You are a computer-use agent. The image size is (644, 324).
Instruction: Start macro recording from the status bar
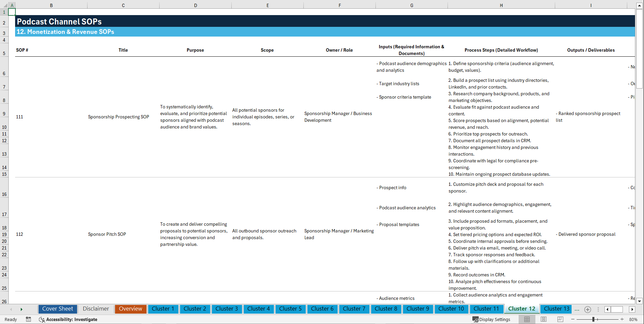(28, 319)
